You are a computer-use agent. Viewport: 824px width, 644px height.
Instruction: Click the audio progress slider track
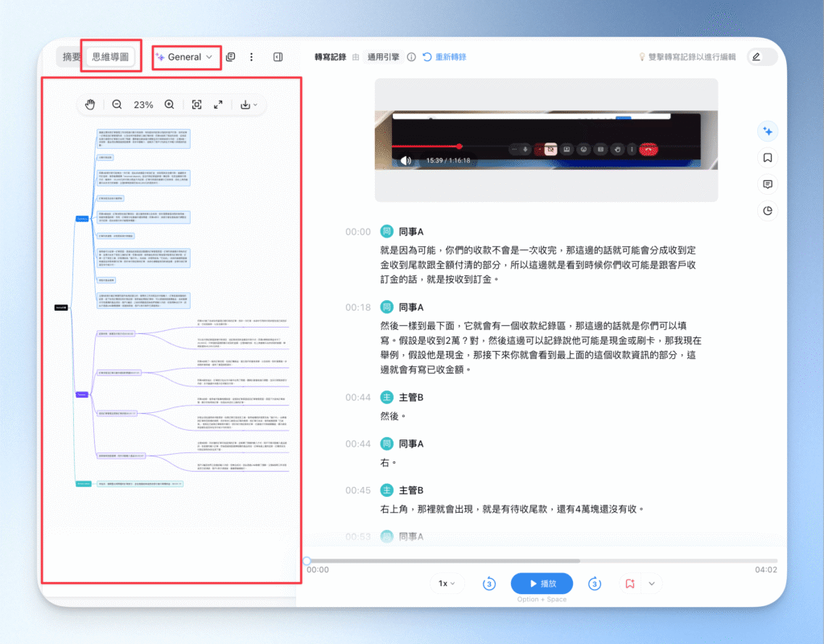coord(542,561)
